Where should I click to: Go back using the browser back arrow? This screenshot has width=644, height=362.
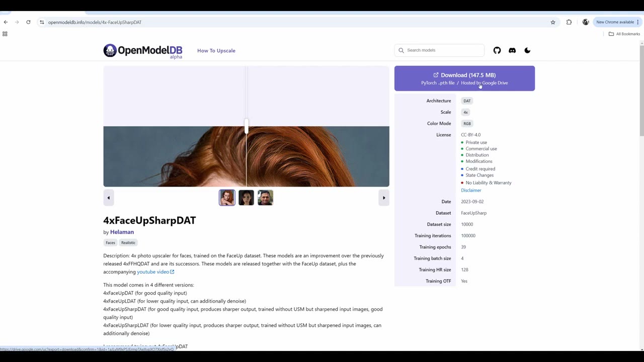pos(6,22)
